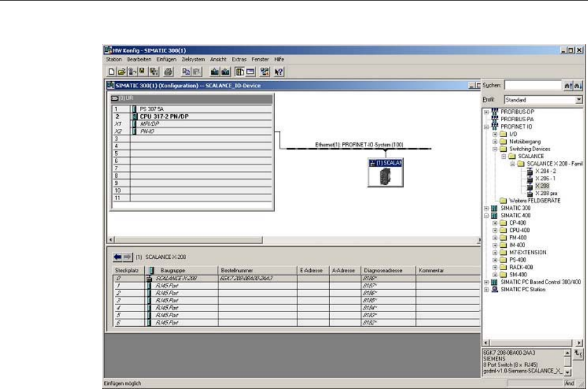Open the Fenster menu
The height and width of the screenshot is (389, 588).
point(260,59)
